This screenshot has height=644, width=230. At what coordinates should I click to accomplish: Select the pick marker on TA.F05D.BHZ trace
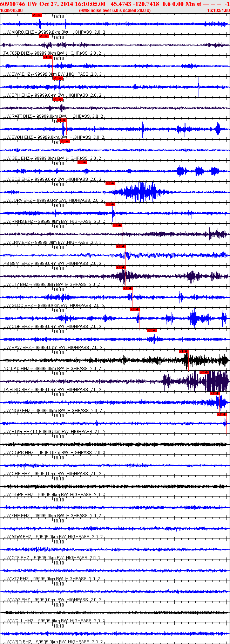(44, 36)
